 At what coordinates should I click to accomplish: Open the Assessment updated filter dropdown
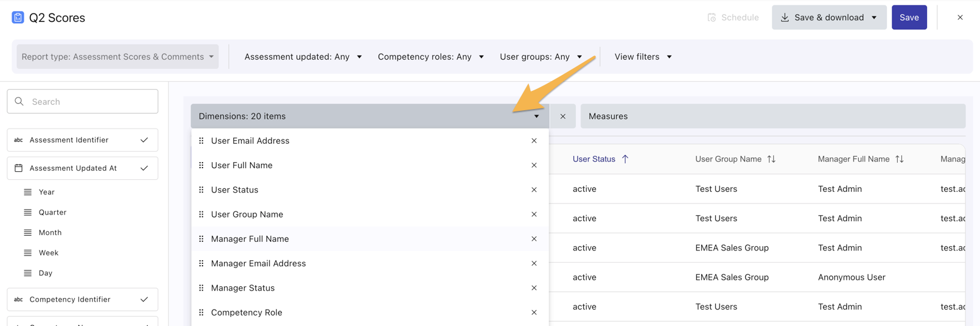pyautogui.click(x=303, y=57)
